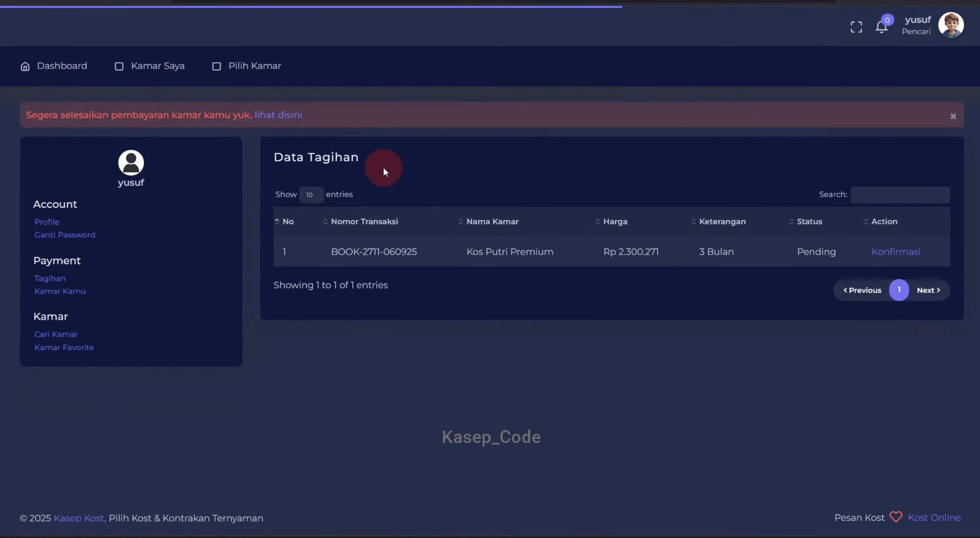This screenshot has width=980, height=538.
Task: Open Tagihan under Payment
Action: (x=50, y=278)
